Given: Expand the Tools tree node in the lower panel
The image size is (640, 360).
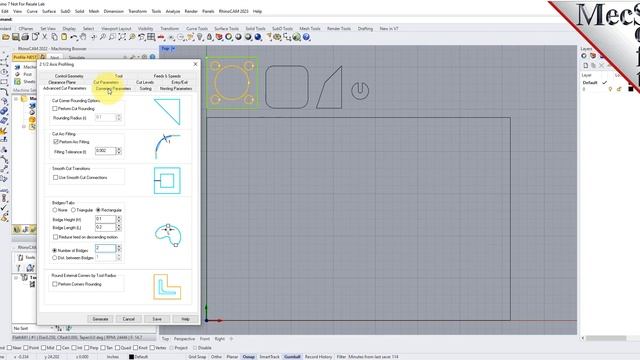Looking at the screenshot, I should click(16, 278).
